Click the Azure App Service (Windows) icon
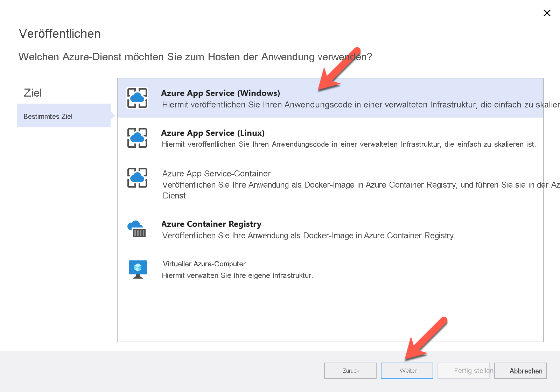The image size is (560, 392). pos(137,98)
